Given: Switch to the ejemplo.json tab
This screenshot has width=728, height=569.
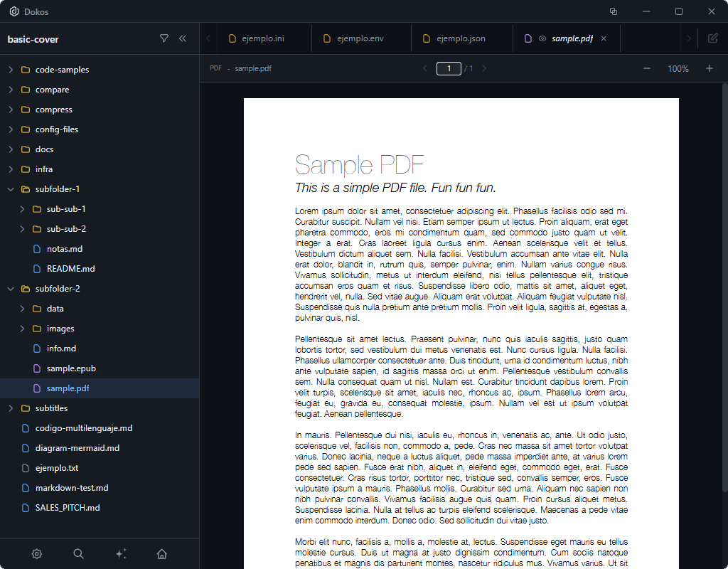Looking at the screenshot, I should tap(461, 38).
